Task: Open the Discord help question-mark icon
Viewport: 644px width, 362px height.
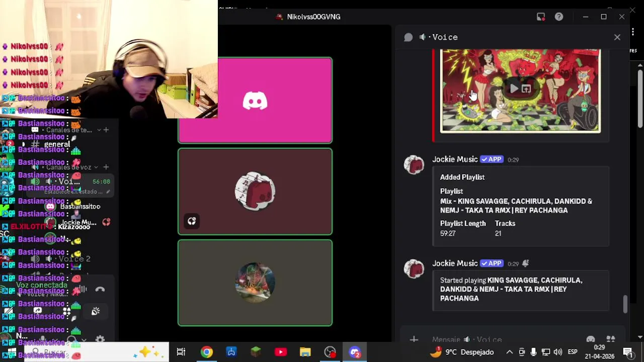Action: click(x=559, y=17)
